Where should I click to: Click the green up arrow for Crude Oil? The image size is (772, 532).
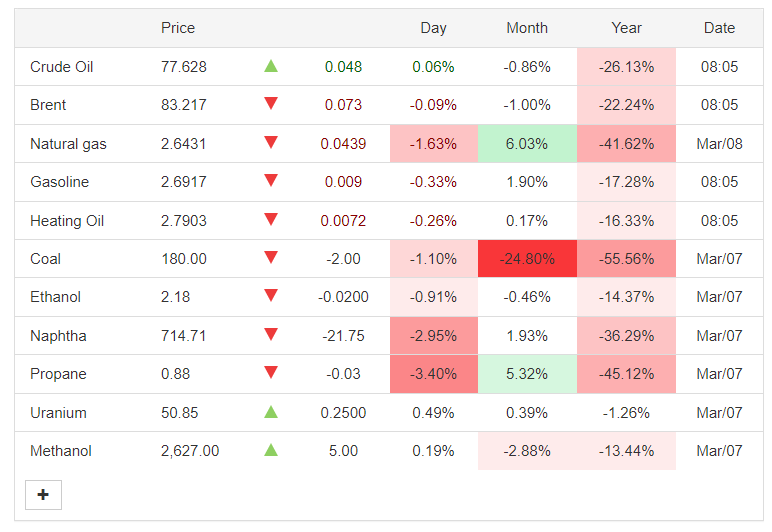pyautogui.click(x=271, y=66)
